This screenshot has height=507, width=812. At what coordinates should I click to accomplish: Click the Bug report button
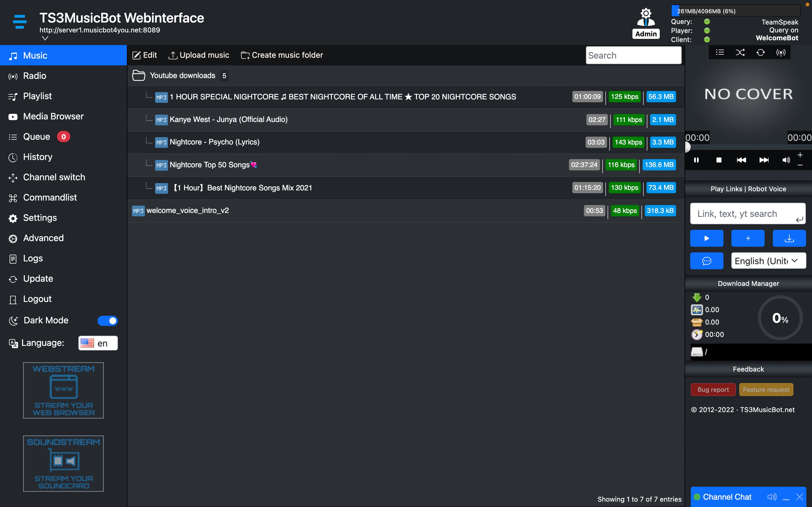pyautogui.click(x=713, y=390)
